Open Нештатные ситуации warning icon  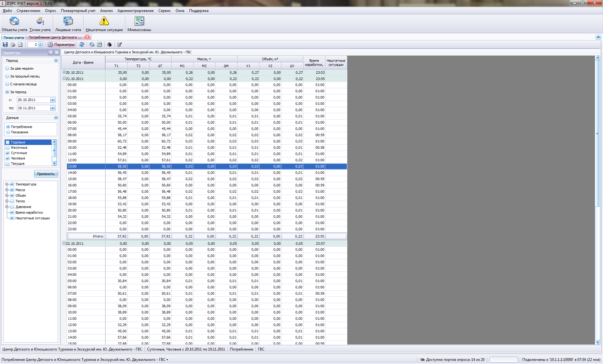[104, 24]
